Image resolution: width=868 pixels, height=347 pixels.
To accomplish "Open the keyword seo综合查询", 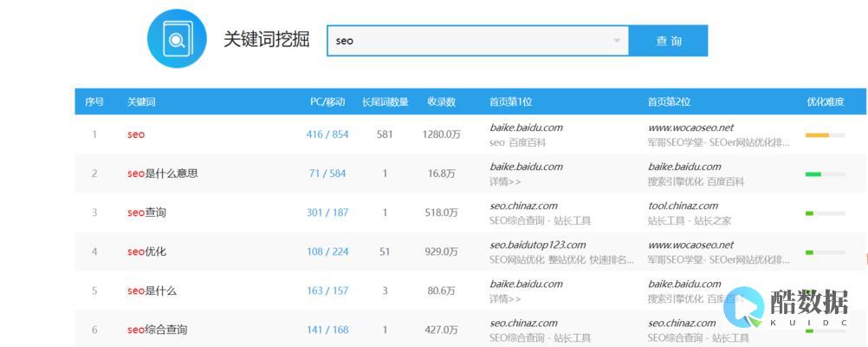I will click(x=157, y=330).
